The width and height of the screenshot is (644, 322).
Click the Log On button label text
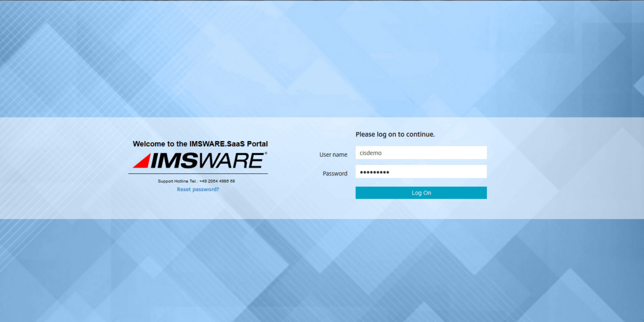[x=421, y=192]
